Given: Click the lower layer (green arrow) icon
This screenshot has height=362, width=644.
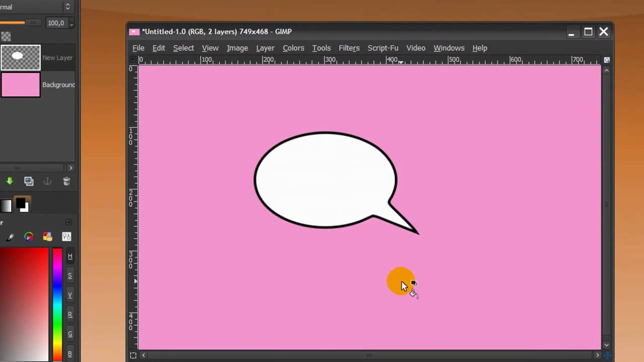Looking at the screenshot, I should click(10, 182).
